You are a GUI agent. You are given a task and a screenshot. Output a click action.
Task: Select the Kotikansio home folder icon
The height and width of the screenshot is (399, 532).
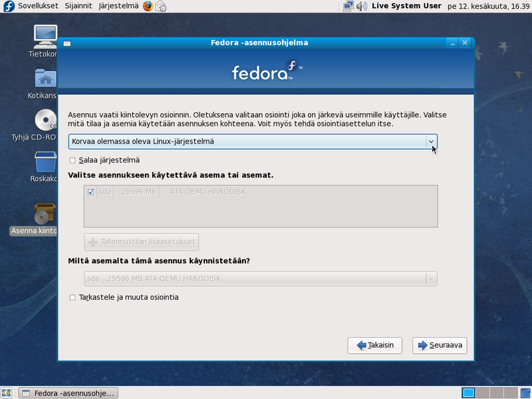[45, 78]
